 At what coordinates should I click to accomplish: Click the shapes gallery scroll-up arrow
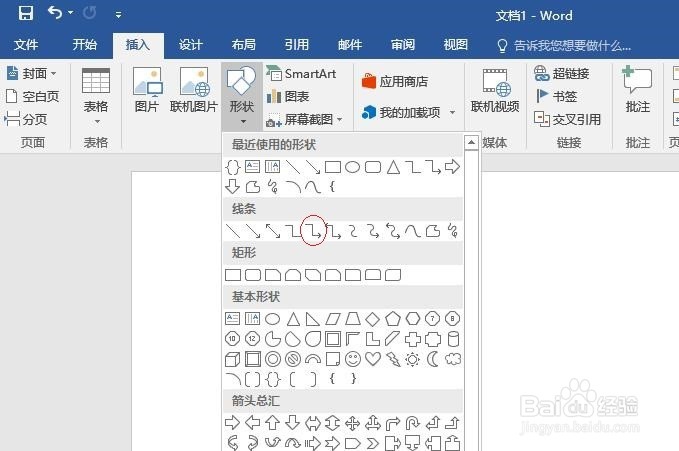click(471, 143)
